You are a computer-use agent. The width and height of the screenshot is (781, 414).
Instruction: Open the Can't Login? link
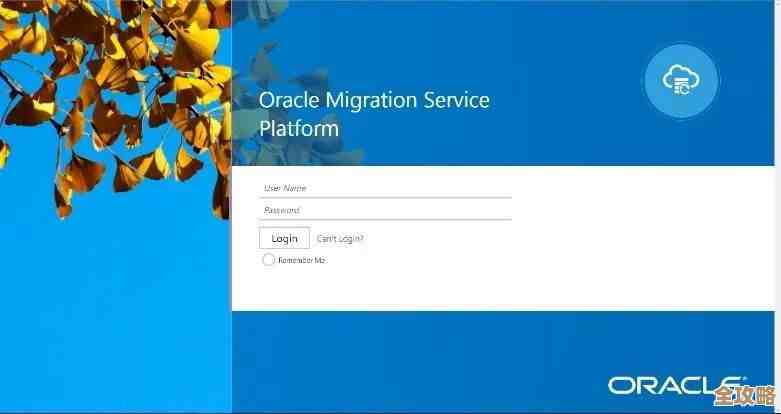coord(340,239)
